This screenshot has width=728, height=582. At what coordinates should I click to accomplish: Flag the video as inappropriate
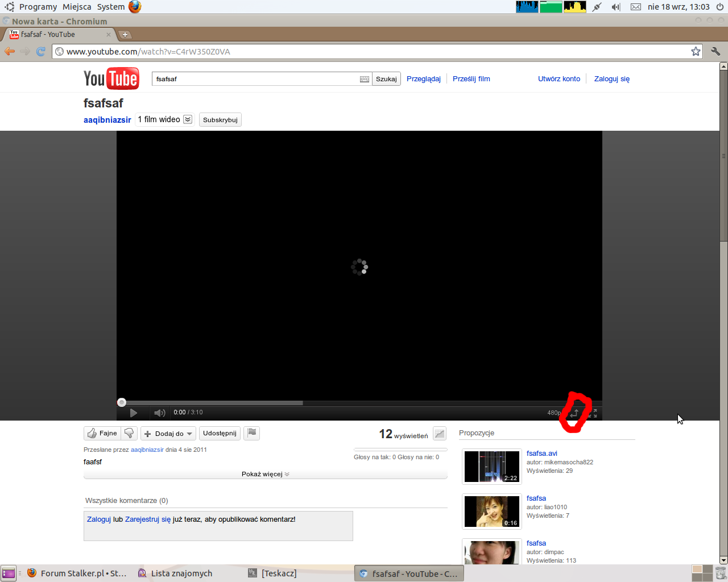pyautogui.click(x=252, y=433)
